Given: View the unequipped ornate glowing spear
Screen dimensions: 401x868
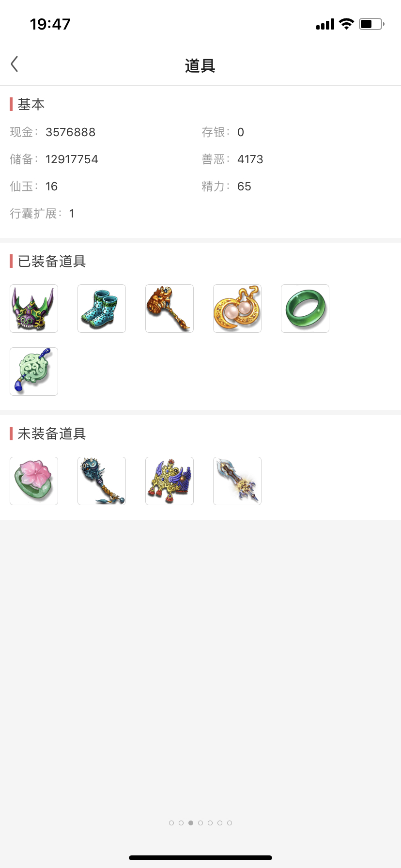Looking at the screenshot, I should [x=237, y=481].
